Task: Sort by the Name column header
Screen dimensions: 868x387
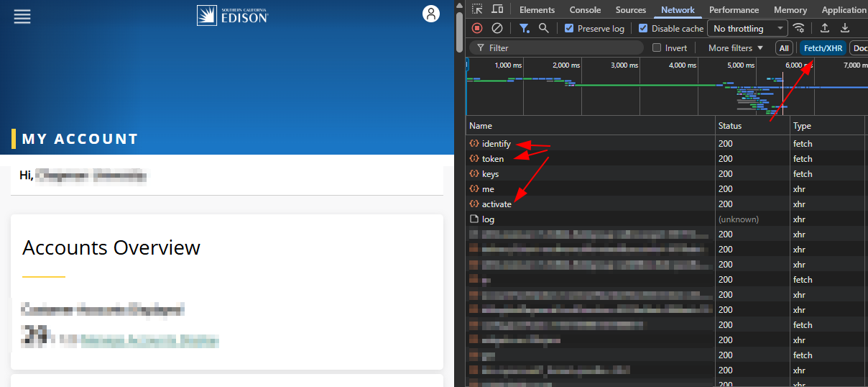Action: coord(590,126)
